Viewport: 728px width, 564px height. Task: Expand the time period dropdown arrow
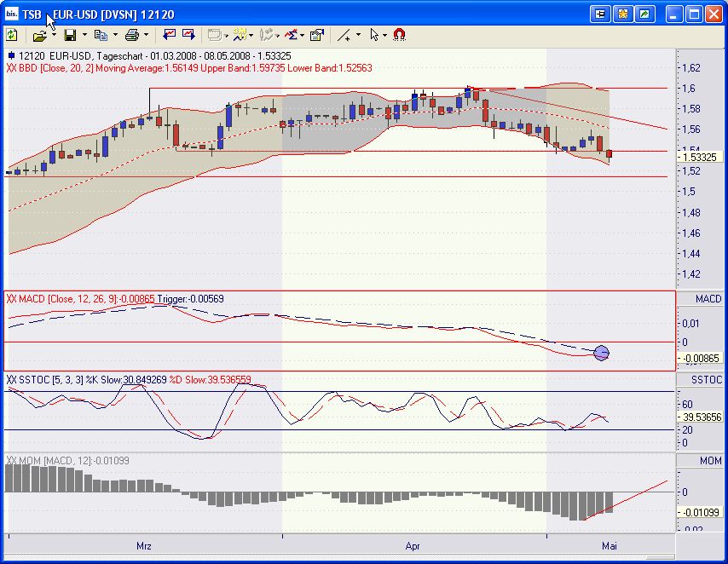[x=251, y=35]
